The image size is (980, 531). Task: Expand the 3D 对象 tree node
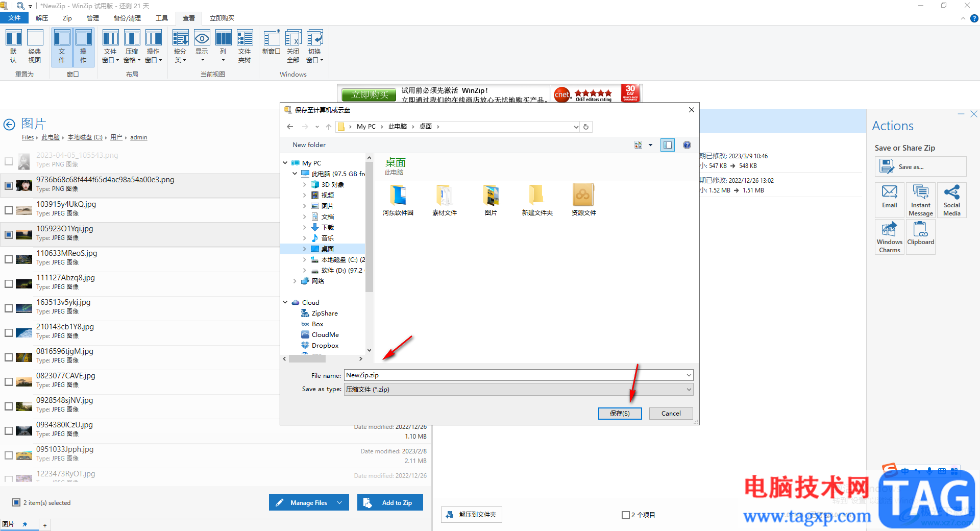point(305,184)
